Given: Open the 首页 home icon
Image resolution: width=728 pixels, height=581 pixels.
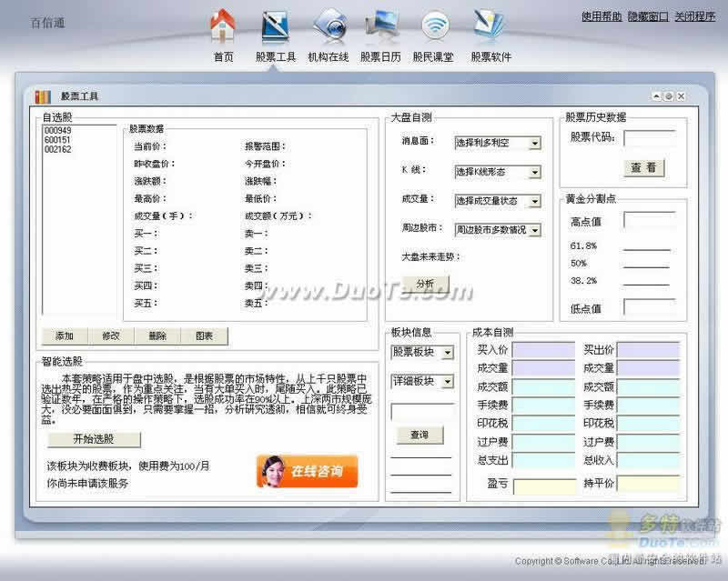Looking at the screenshot, I should 223,27.
